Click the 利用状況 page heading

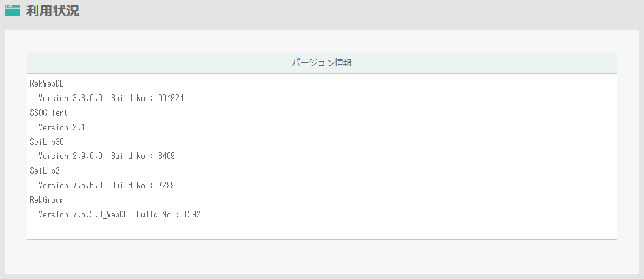(x=52, y=11)
